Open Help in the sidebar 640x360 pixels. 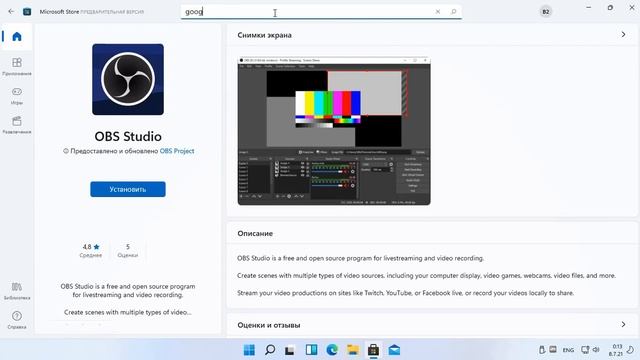pos(17,320)
